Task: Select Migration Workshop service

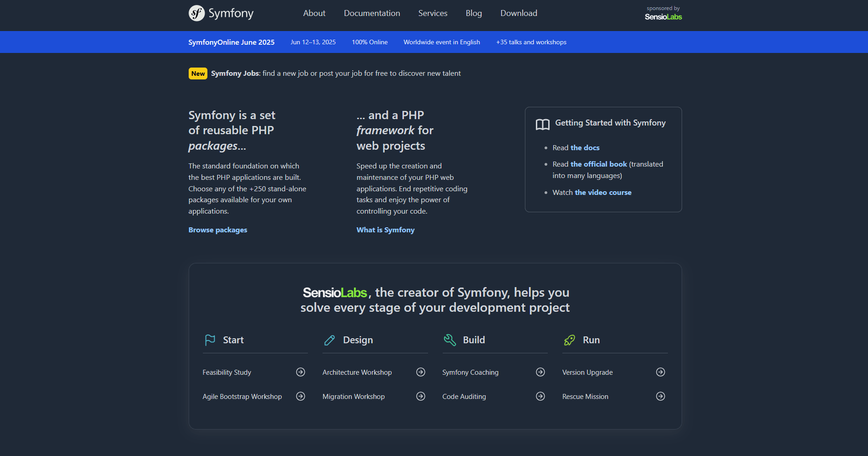Action: tap(353, 397)
